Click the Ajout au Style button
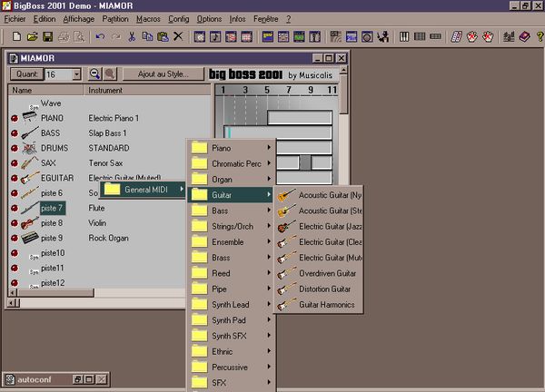545x392 pixels. coord(163,74)
